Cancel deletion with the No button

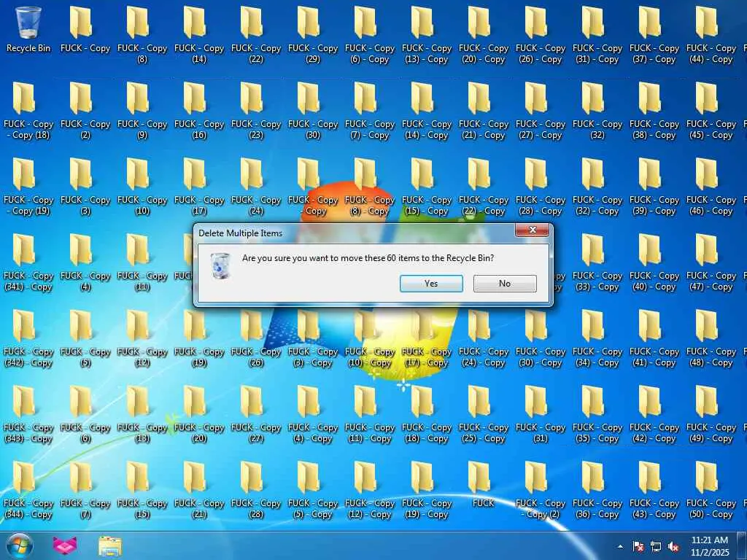505,284
